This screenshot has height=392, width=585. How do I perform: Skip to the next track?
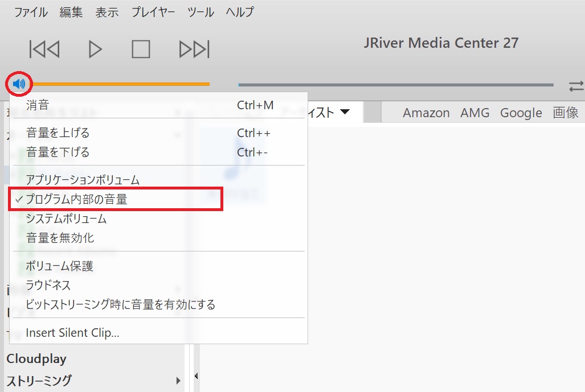click(x=194, y=49)
